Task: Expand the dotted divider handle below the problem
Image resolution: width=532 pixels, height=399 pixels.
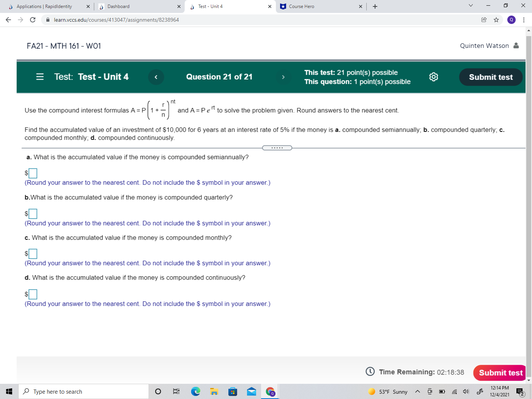Action: point(277,147)
